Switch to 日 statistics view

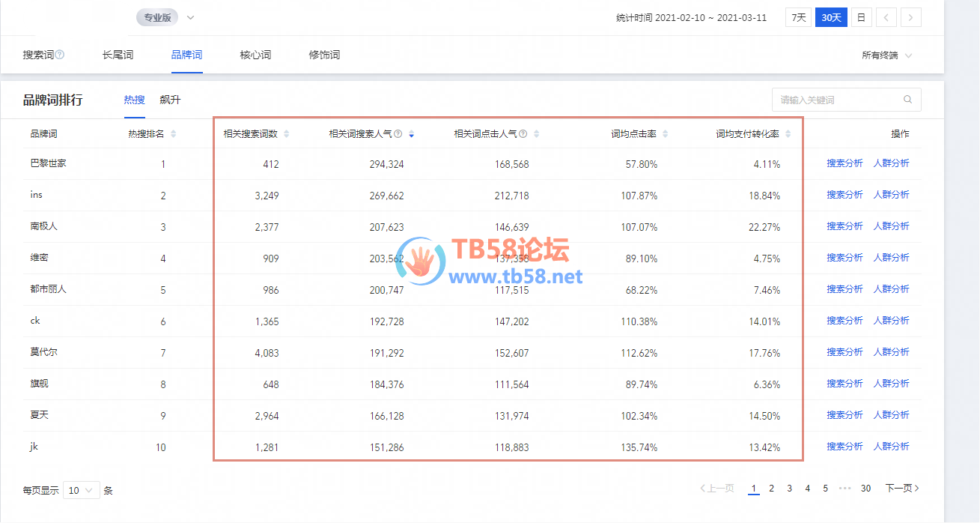861,17
